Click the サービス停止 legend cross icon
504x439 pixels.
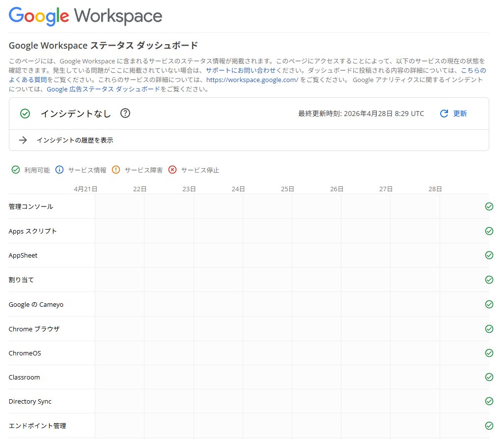(172, 170)
